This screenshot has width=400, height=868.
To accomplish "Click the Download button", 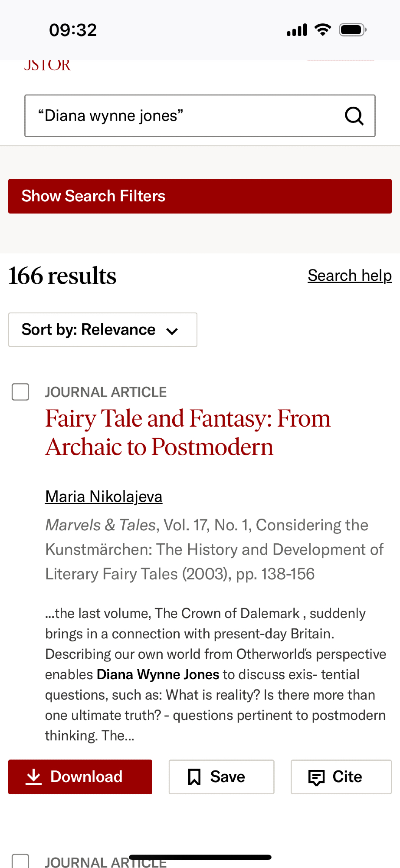I will coord(80,777).
